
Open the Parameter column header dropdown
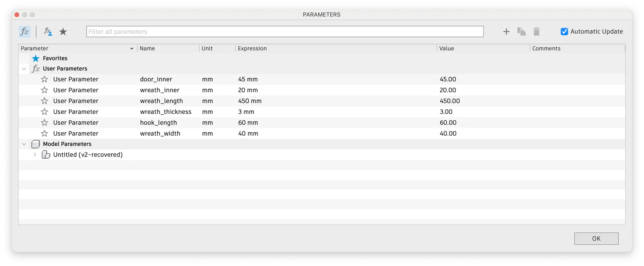pyautogui.click(x=132, y=49)
